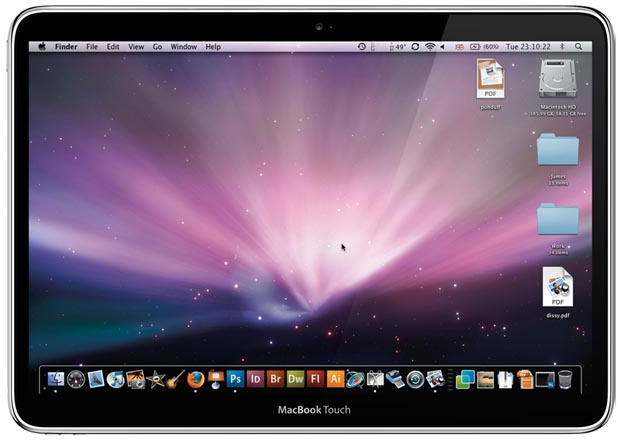The height and width of the screenshot is (440, 618).
Task: Launch Dreamweaver from the dock
Action: point(295,379)
